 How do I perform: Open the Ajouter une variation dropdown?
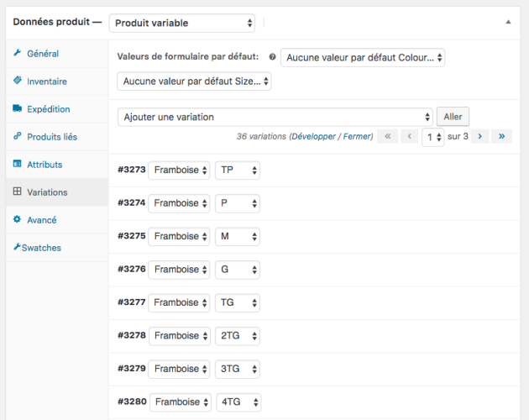pos(275,117)
